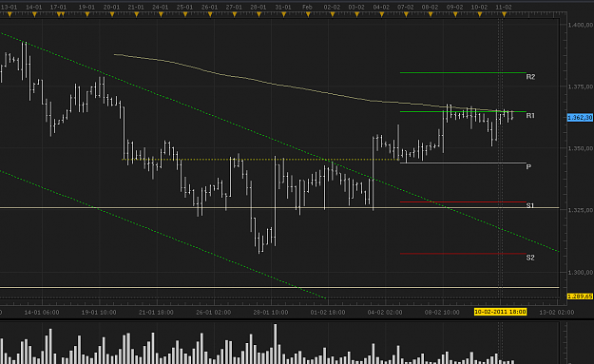Click the yellow day marker below 14-01

(x=34, y=14)
